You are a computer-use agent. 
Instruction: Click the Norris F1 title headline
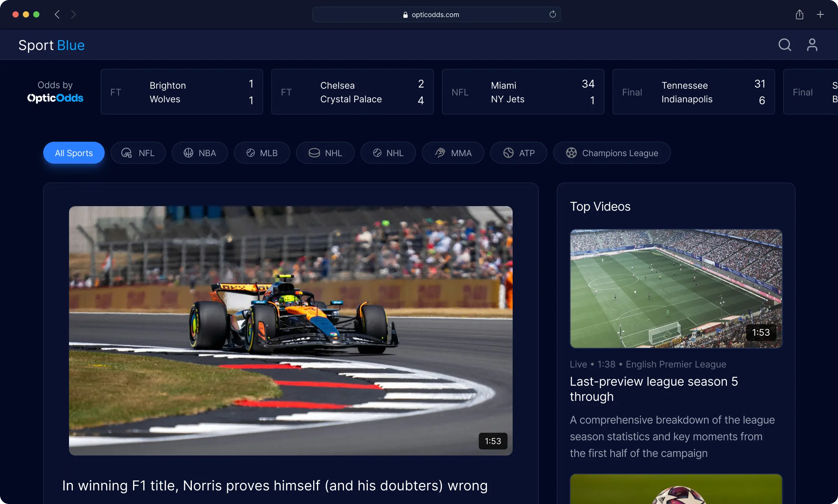(275, 486)
